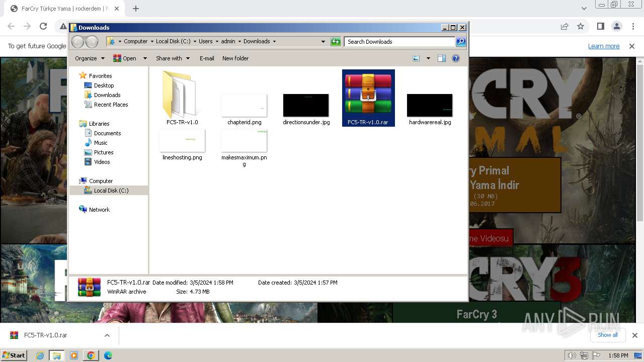Open a new Chrome tab
Image resolution: width=644 pixels, height=362 pixels.
pos(136,9)
